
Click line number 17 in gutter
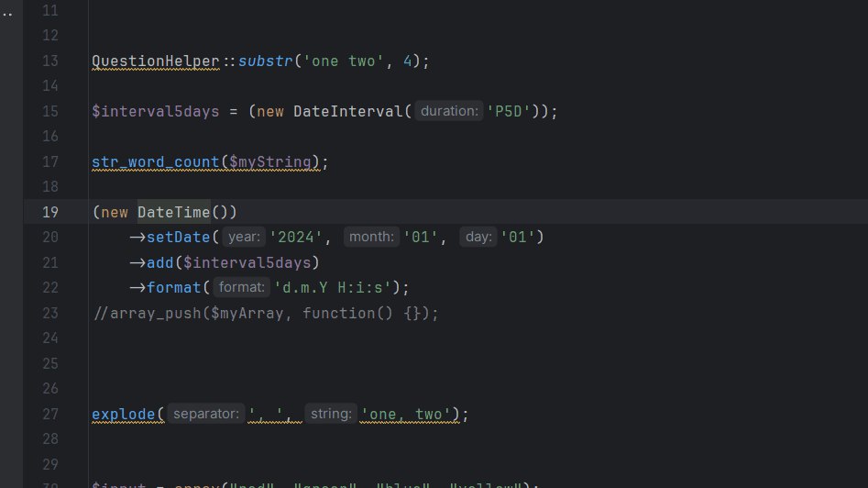pyautogui.click(x=49, y=161)
